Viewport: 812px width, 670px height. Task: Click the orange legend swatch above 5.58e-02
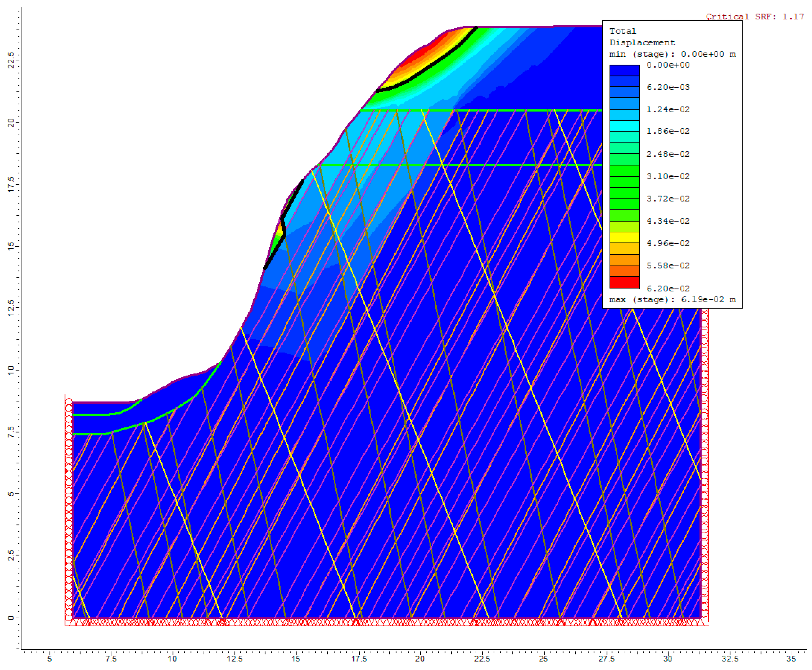tap(624, 260)
